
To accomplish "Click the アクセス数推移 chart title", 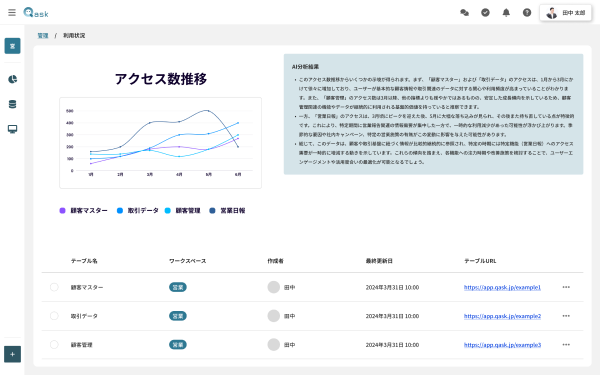I will pyautogui.click(x=161, y=79).
